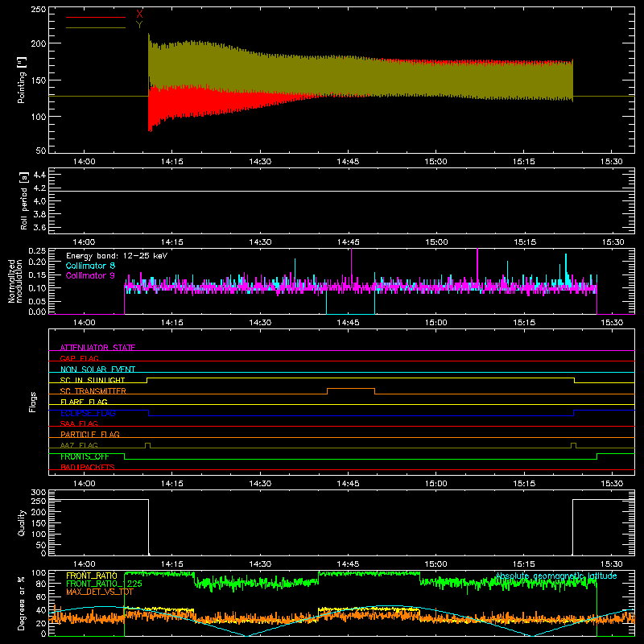Click the 15:00 time label below modulation plot
The height and width of the screenshot is (644, 644).
pyautogui.click(x=436, y=323)
